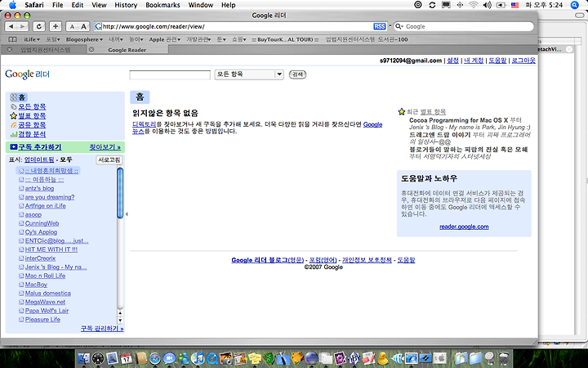Open 경향 분석 trends
This screenshot has width=588, height=368.
coord(32,134)
